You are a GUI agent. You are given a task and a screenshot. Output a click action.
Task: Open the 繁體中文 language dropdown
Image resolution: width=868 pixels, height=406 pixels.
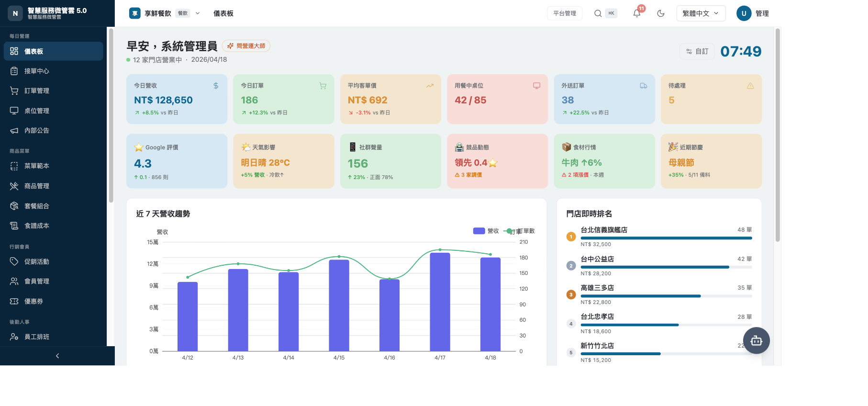(x=701, y=13)
